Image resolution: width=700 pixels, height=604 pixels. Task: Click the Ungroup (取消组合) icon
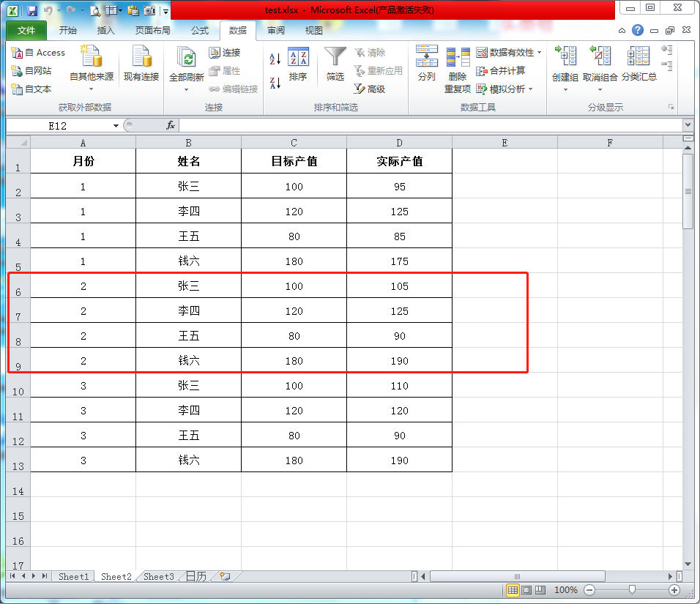point(600,56)
